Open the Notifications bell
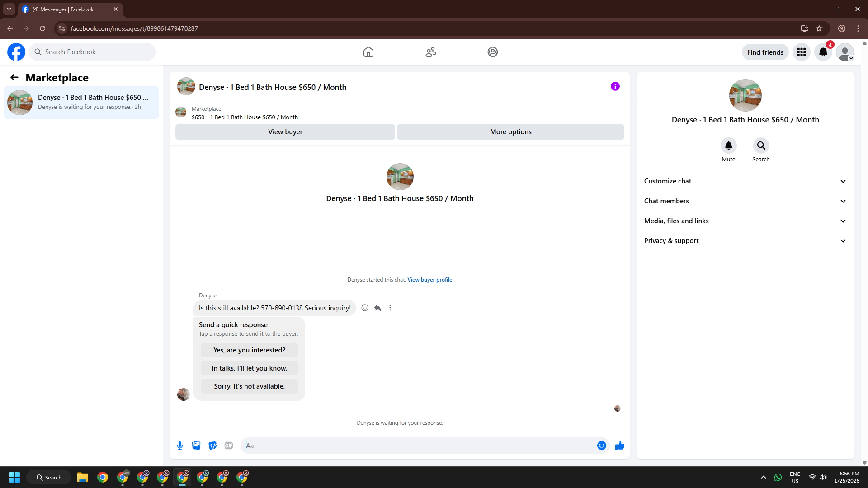 click(x=823, y=52)
